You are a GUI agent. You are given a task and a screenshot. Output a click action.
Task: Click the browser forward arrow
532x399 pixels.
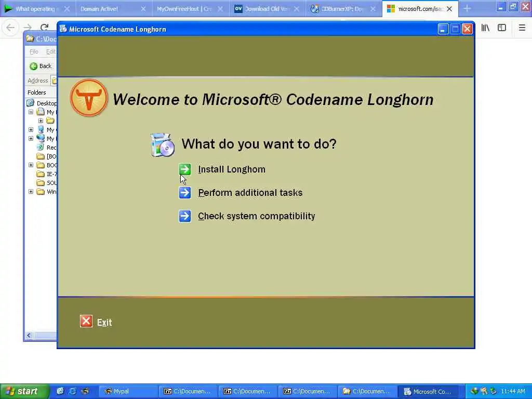click(x=28, y=28)
